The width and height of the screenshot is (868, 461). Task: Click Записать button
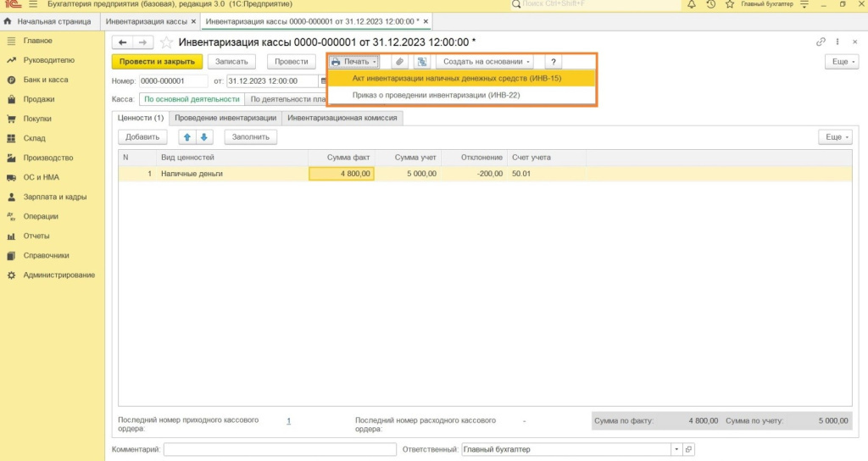(x=231, y=61)
